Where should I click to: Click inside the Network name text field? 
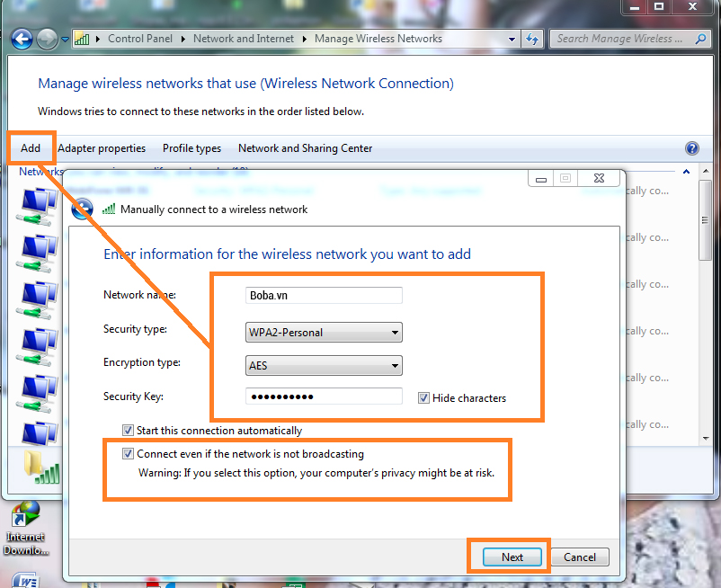coord(324,296)
